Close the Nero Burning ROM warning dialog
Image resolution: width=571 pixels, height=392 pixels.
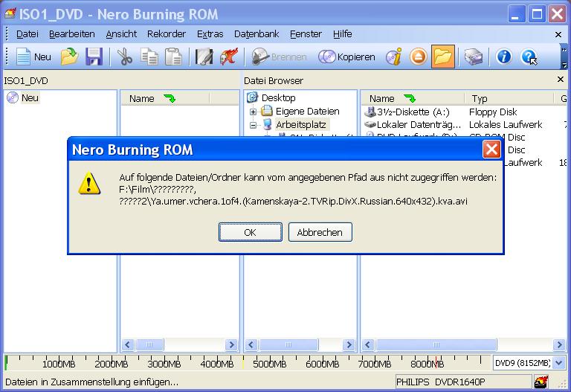click(x=491, y=150)
